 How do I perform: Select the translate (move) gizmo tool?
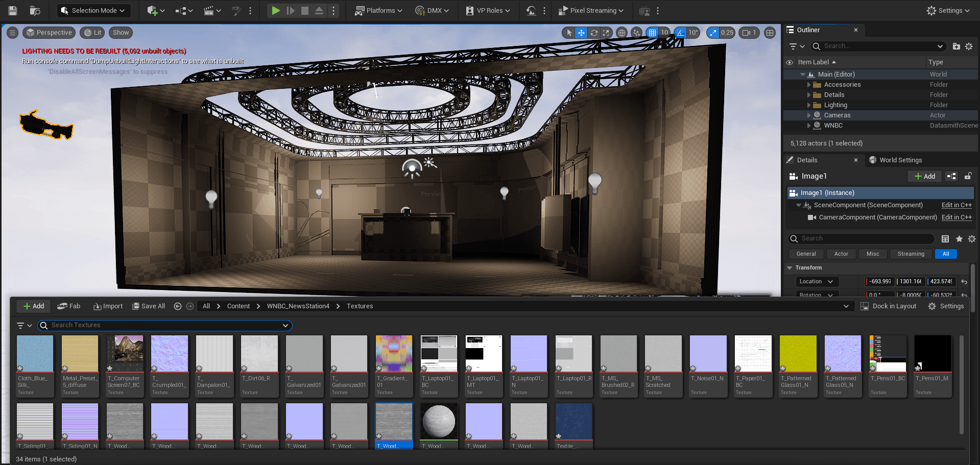coord(581,33)
